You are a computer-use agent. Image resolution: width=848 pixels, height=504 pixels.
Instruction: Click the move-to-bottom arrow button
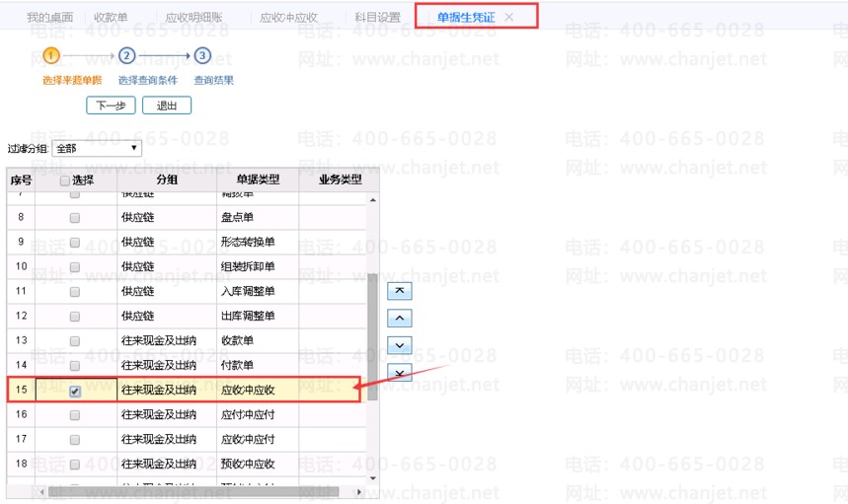click(400, 372)
